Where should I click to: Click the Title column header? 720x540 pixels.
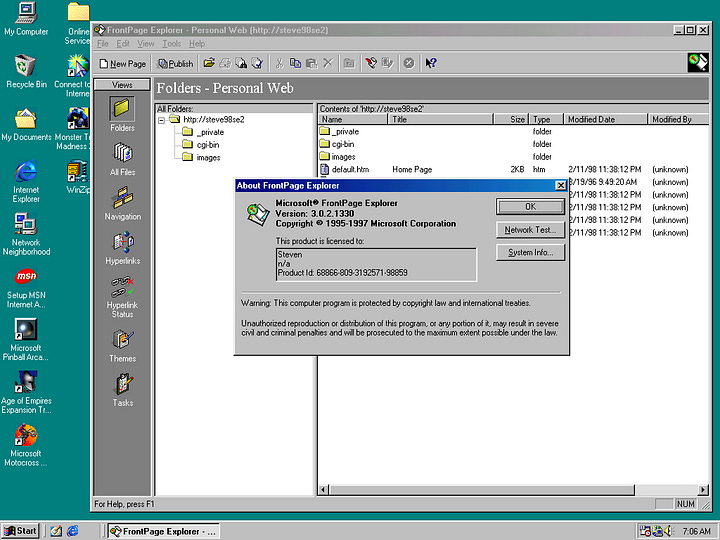(x=440, y=119)
